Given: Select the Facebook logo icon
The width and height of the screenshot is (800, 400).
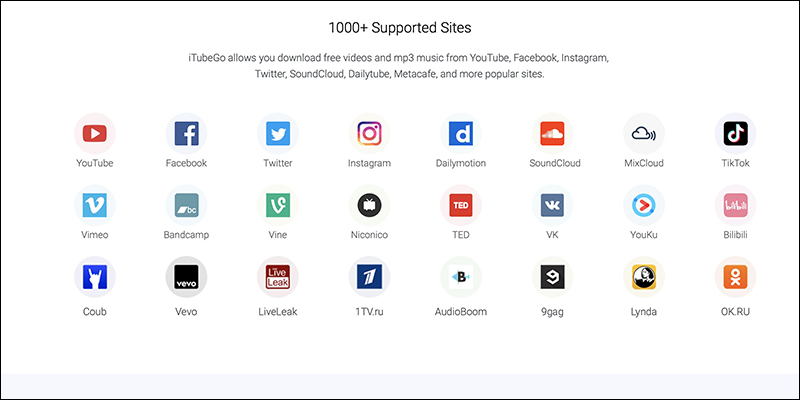Looking at the screenshot, I should pyautogui.click(x=186, y=133).
